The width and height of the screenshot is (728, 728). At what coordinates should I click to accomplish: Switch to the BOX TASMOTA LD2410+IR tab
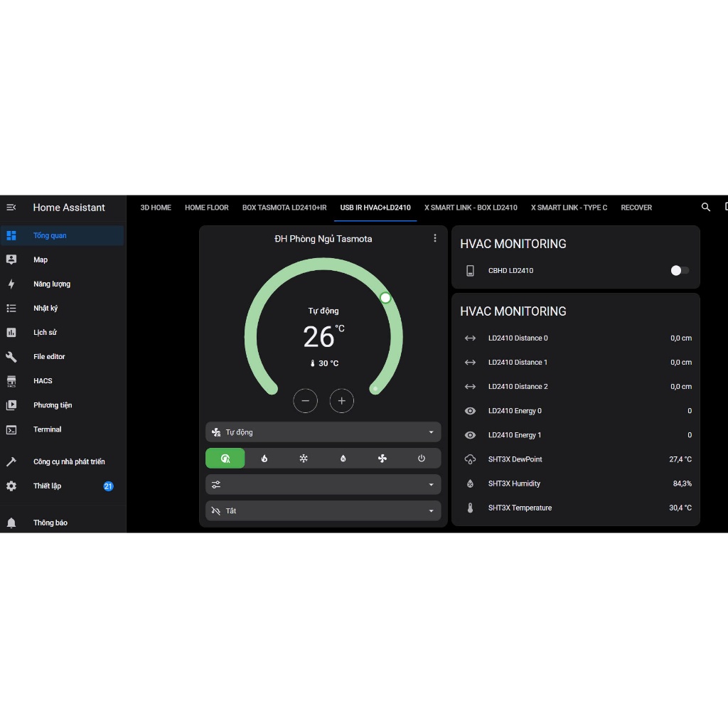click(x=284, y=208)
